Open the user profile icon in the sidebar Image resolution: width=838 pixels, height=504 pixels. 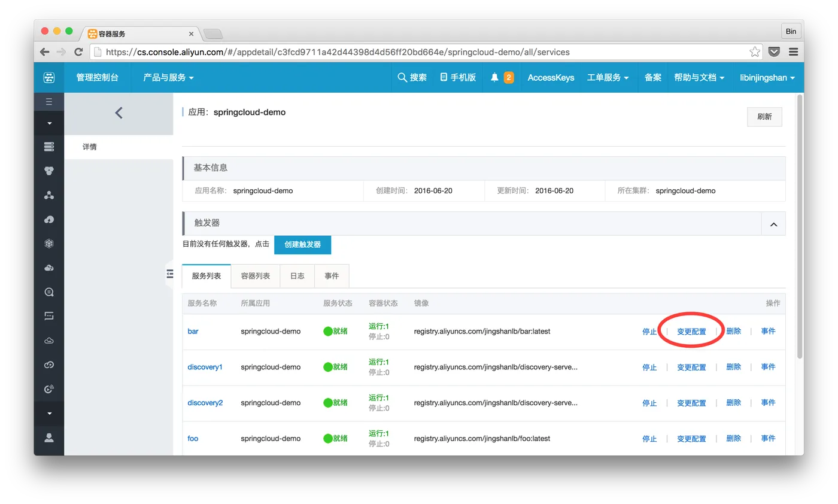49,438
